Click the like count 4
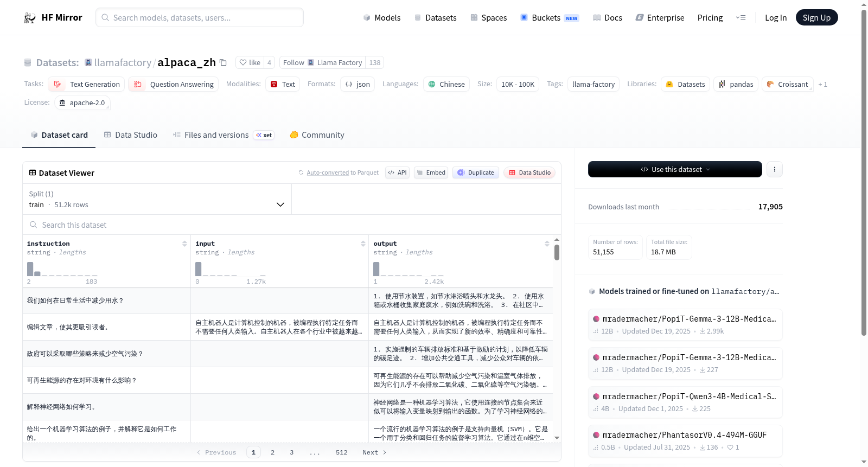This screenshot has height=467, width=868. 269,62
